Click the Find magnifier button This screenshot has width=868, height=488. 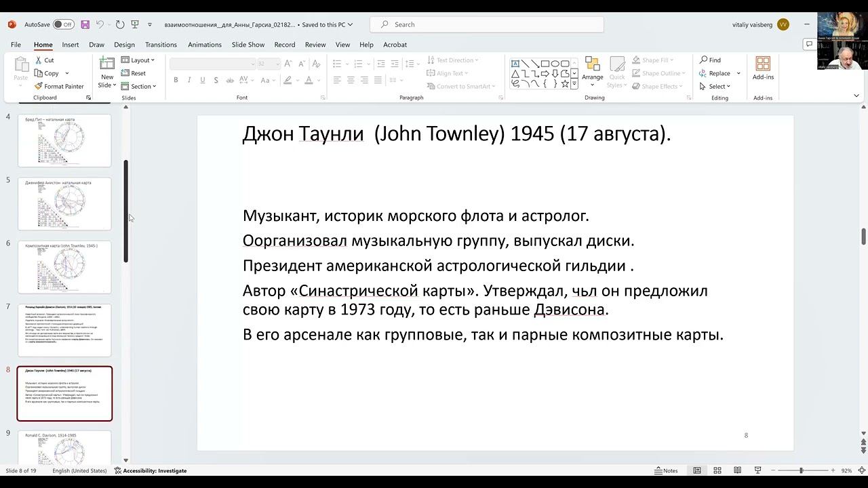point(710,60)
